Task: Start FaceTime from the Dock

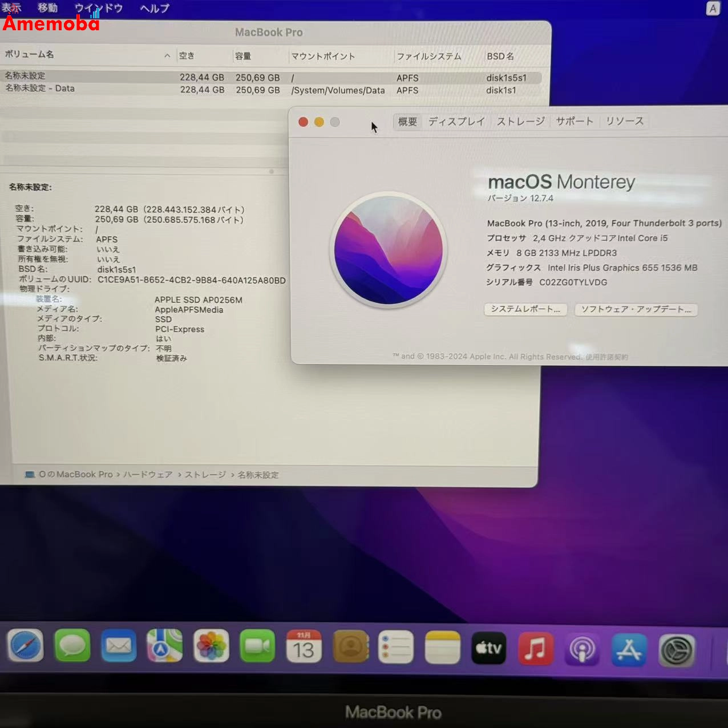Action: click(x=257, y=646)
